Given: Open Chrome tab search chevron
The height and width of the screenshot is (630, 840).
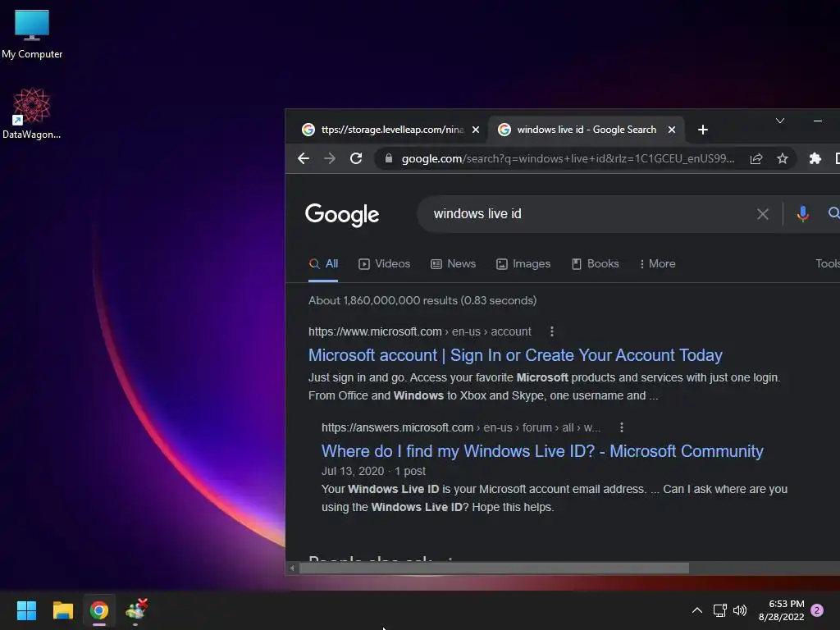Looking at the screenshot, I should tap(780, 121).
